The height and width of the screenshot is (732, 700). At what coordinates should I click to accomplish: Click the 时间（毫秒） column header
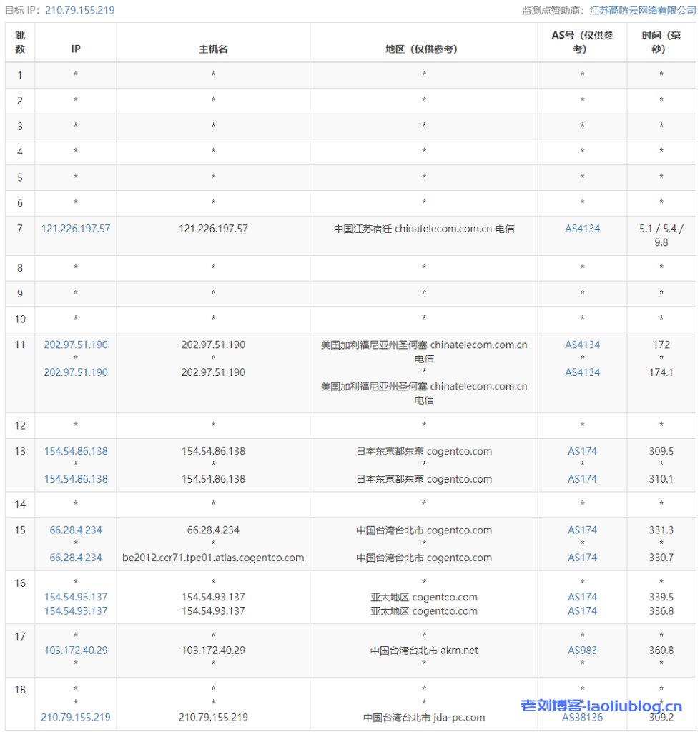pos(661,42)
